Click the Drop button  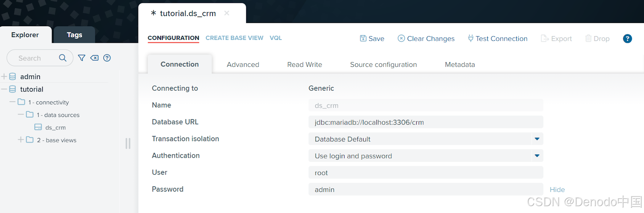pos(597,39)
